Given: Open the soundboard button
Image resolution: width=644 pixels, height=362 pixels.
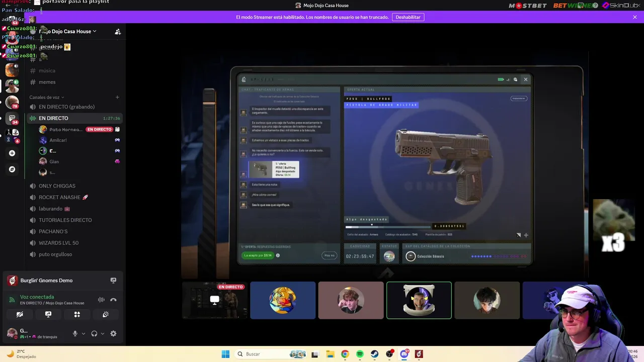Looking at the screenshot, I should click(x=106, y=314).
